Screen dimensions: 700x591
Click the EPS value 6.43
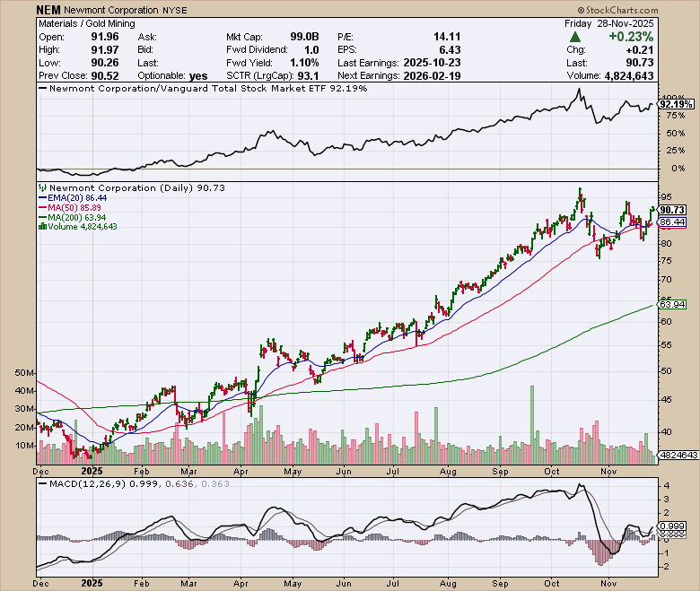click(x=450, y=49)
